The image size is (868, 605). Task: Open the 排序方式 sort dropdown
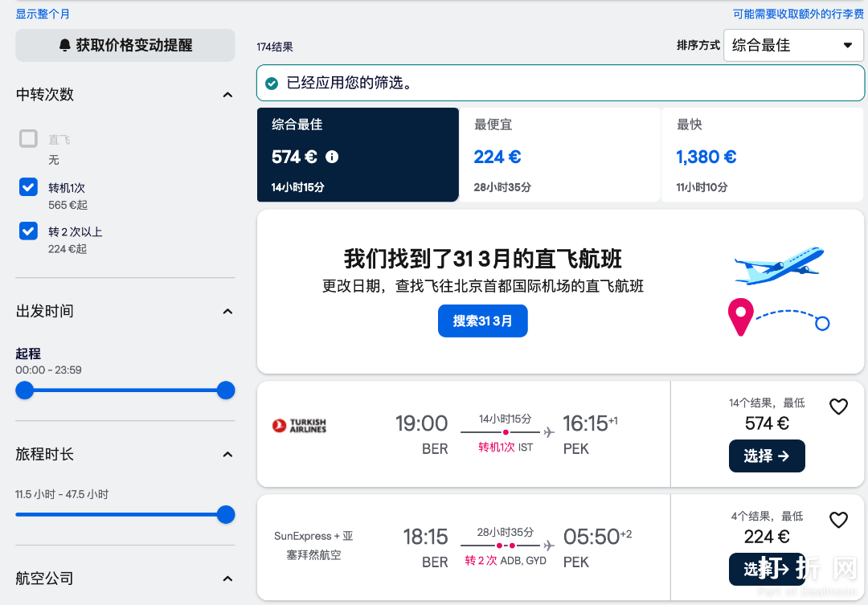[792, 45]
